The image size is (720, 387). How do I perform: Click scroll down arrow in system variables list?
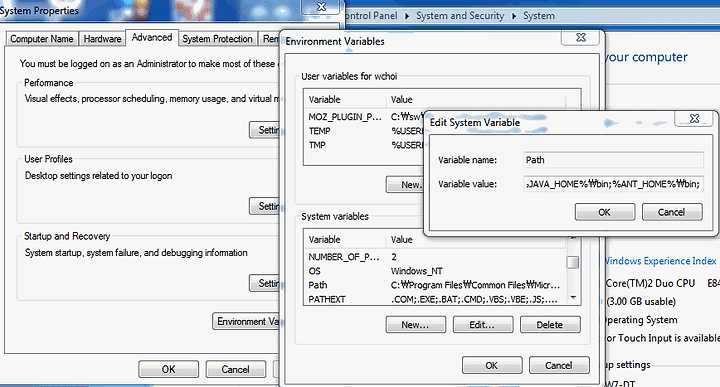click(573, 298)
